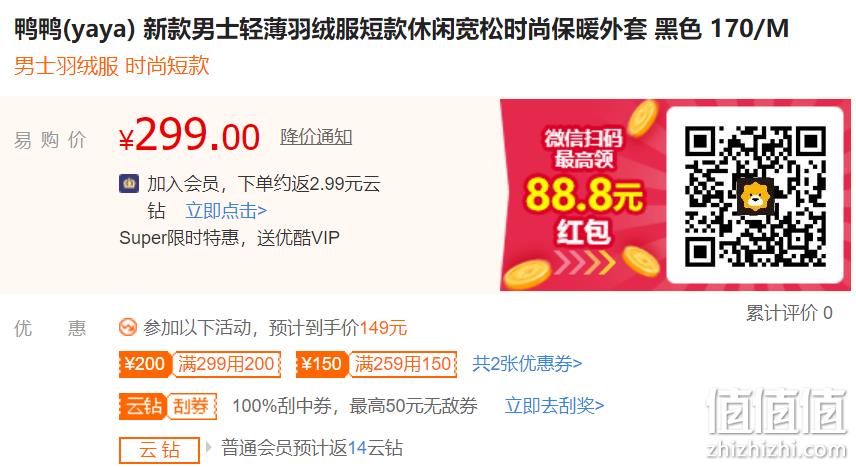Click the orange discount activity icon
Viewport: 856px width, 467px height.
[x=128, y=327]
